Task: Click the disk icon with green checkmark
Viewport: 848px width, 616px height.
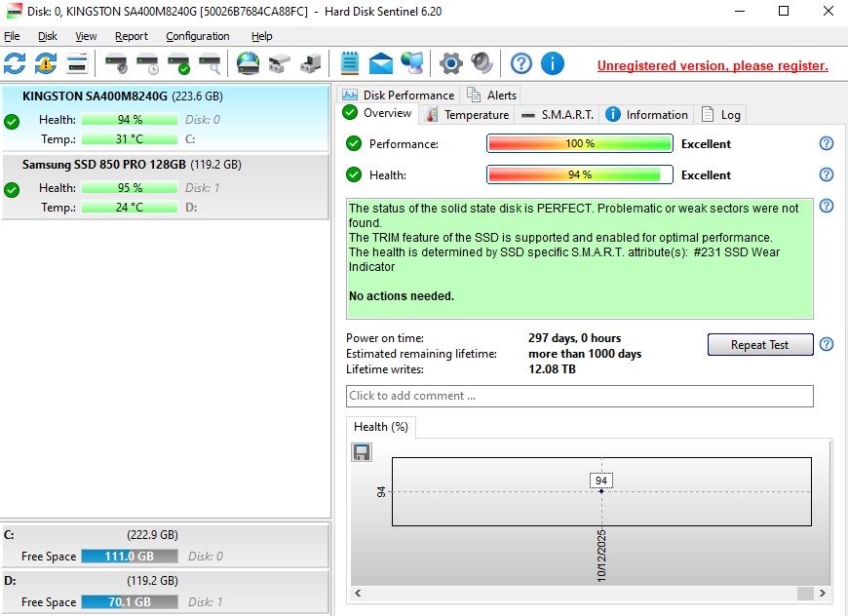Action: 179,63
